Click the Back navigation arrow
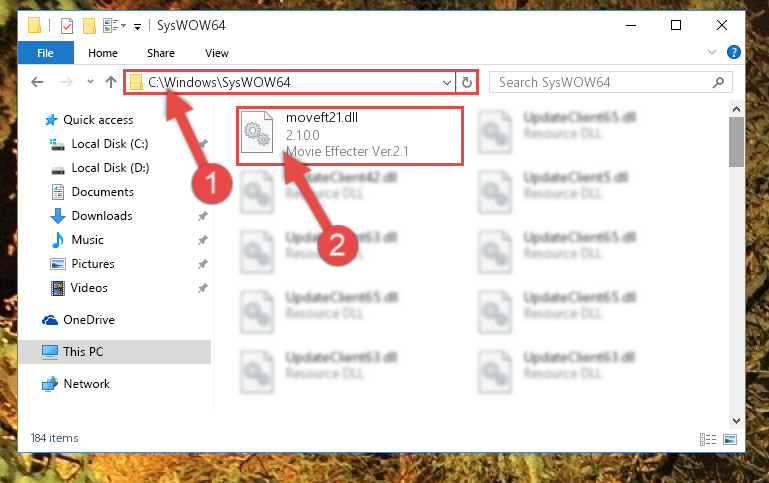 (x=37, y=82)
